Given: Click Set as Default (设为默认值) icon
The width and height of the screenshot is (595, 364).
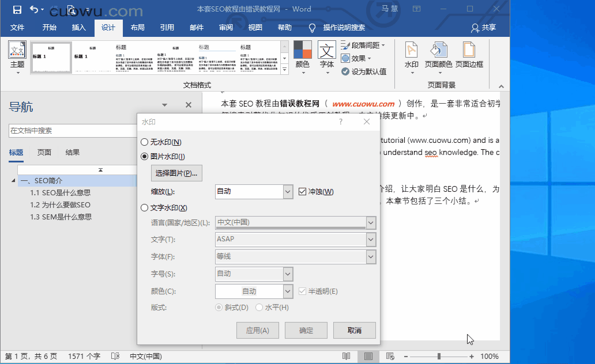Looking at the screenshot, I should coord(345,71).
